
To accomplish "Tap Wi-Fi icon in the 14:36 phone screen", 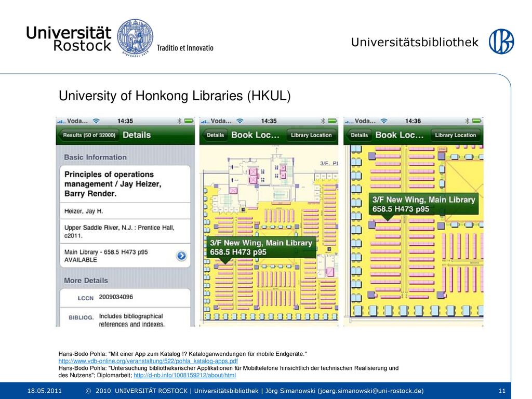I will click(x=384, y=121).
